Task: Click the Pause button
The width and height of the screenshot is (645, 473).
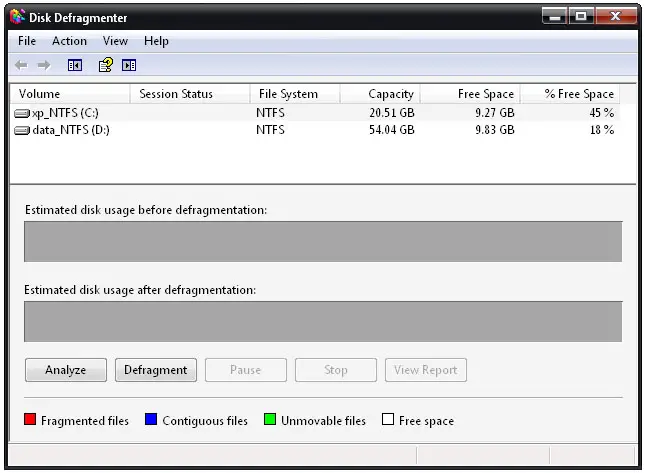Action: 246,370
